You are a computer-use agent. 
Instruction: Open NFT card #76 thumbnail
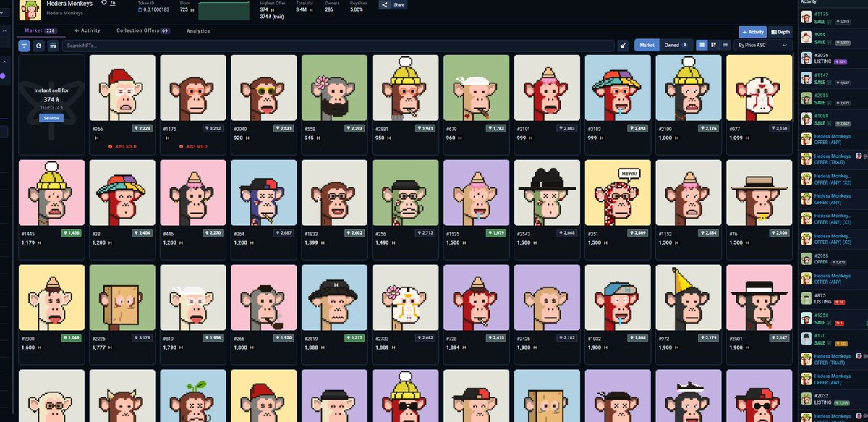(758, 193)
